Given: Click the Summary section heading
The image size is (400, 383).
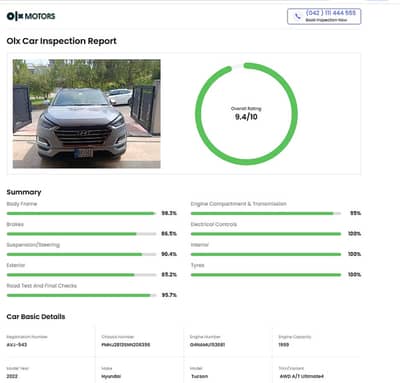Looking at the screenshot, I should tap(24, 192).
